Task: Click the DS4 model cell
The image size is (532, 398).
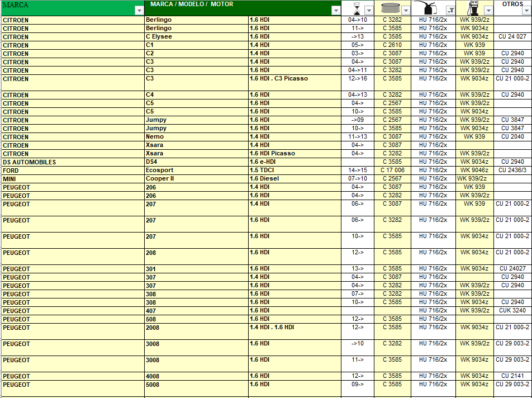Action: click(196, 162)
